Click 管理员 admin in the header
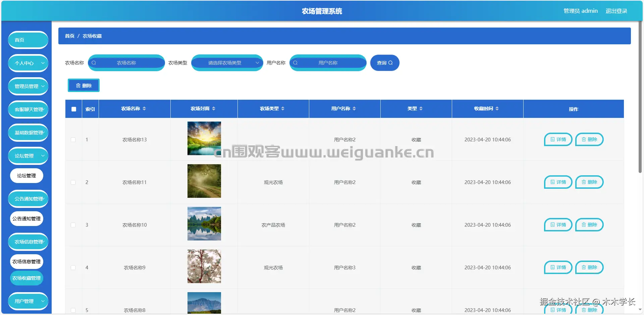The height and width of the screenshot is (315, 644). (x=581, y=11)
